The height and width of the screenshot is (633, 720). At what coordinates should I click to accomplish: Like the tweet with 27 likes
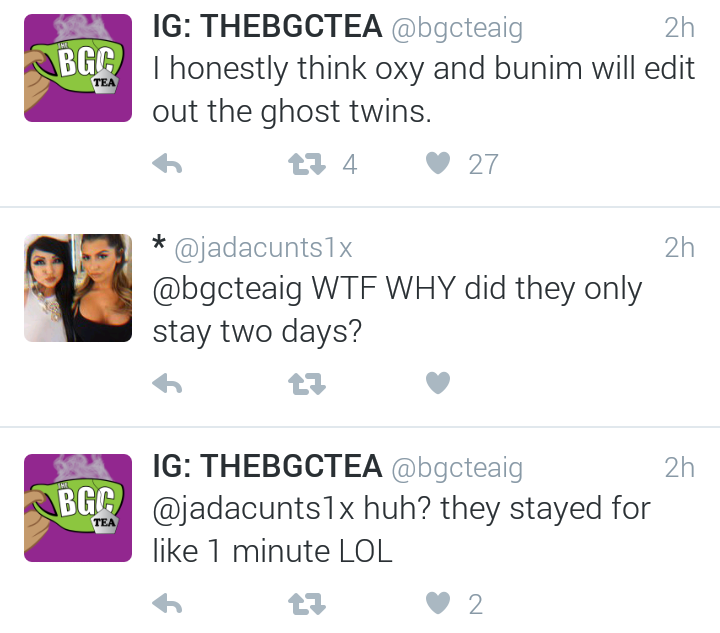438,163
